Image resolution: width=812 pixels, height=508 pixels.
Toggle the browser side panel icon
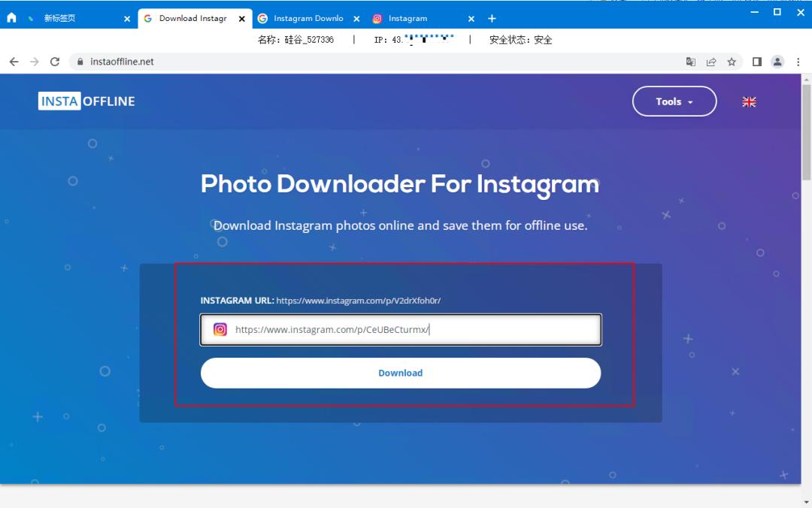pos(757,62)
